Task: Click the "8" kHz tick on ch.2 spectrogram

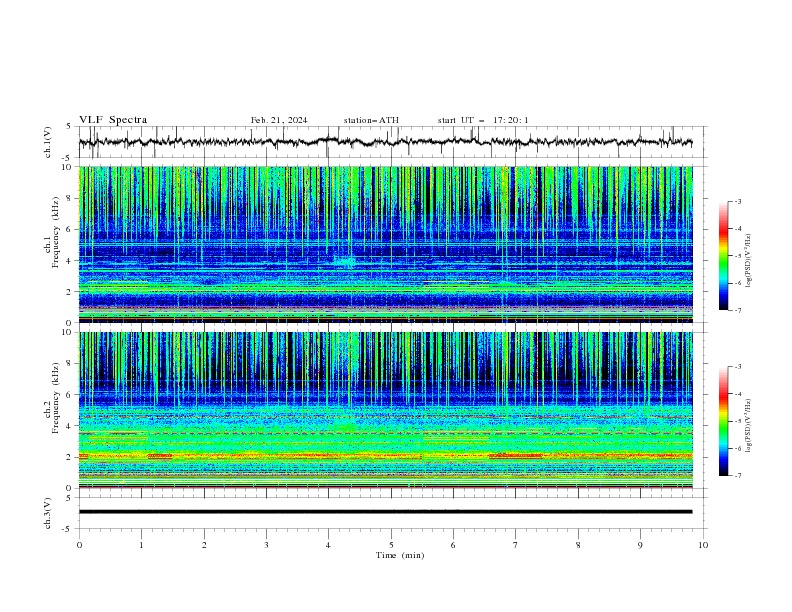Action: click(70, 364)
